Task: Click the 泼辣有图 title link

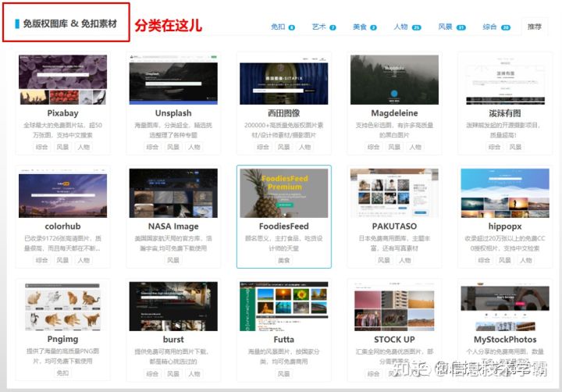Action: point(505,113)
